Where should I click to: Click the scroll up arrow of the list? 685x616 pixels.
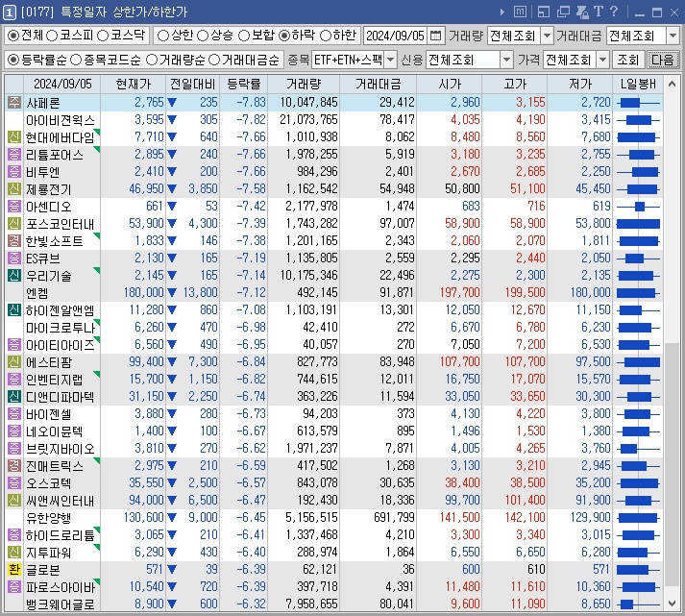pyautogui.click(x=672, y=84)
